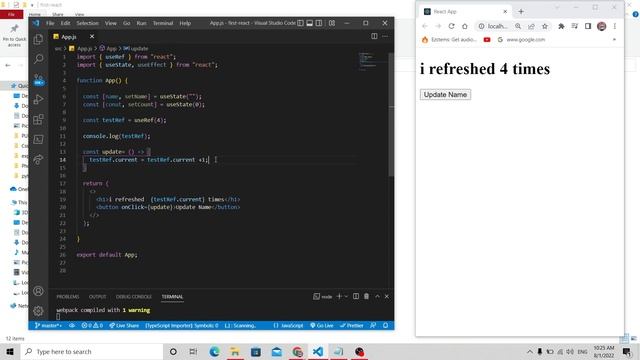
Task: Bookmark this page with the star icon
Action: 544,26
